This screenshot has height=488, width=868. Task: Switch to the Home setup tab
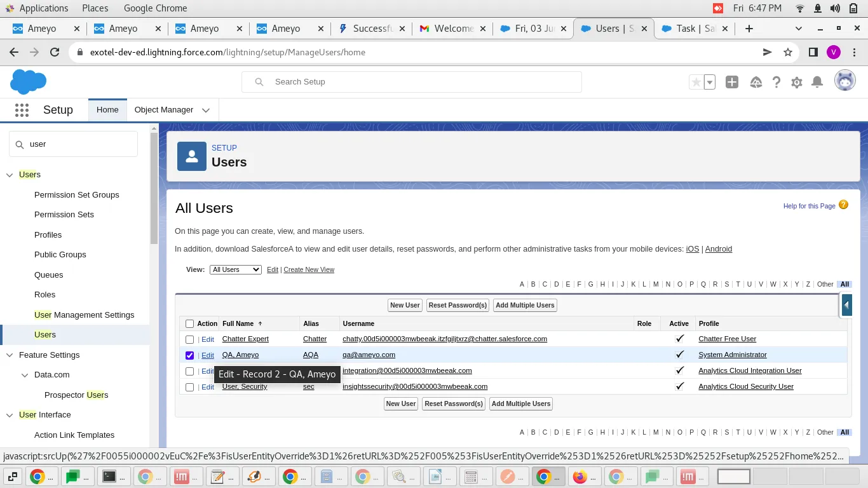coord(107,109)
